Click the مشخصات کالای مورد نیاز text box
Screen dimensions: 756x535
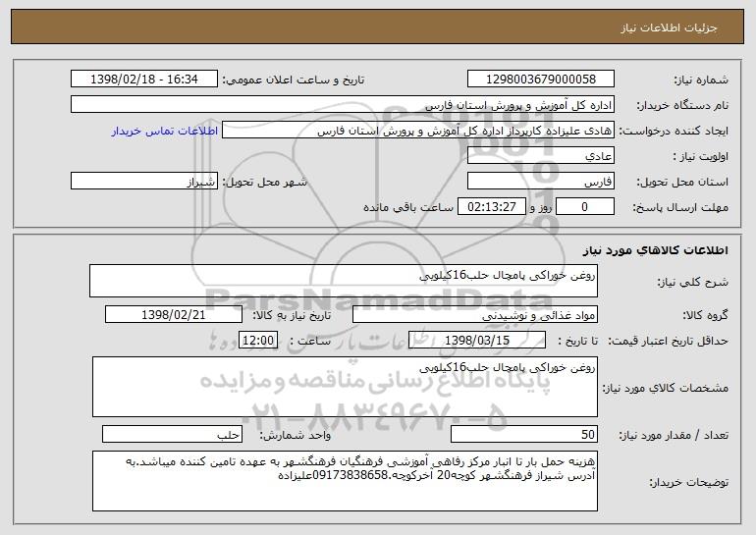tap(345, 387)
